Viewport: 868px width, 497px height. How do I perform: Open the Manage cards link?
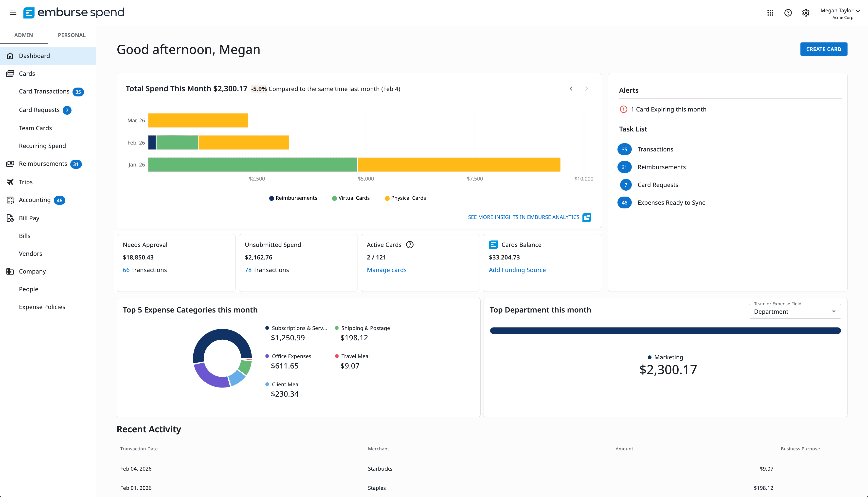(387, 270)
